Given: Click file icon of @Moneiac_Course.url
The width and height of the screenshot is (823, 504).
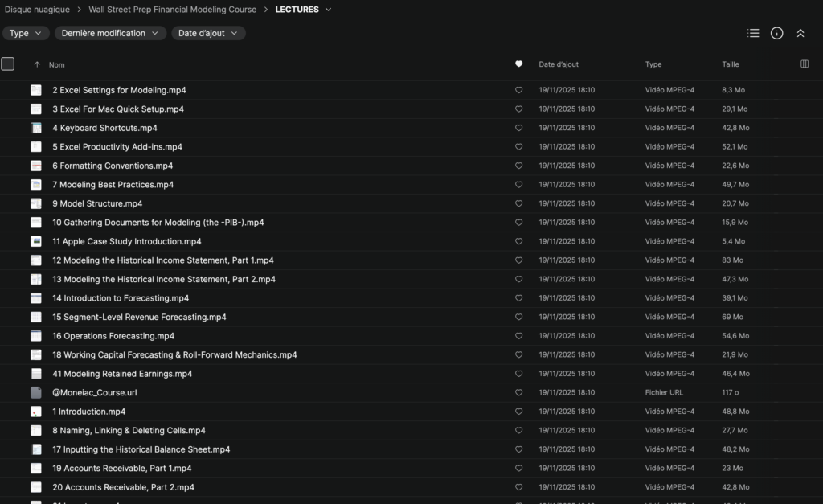Looking at the screenshot, I should (36, 393).
